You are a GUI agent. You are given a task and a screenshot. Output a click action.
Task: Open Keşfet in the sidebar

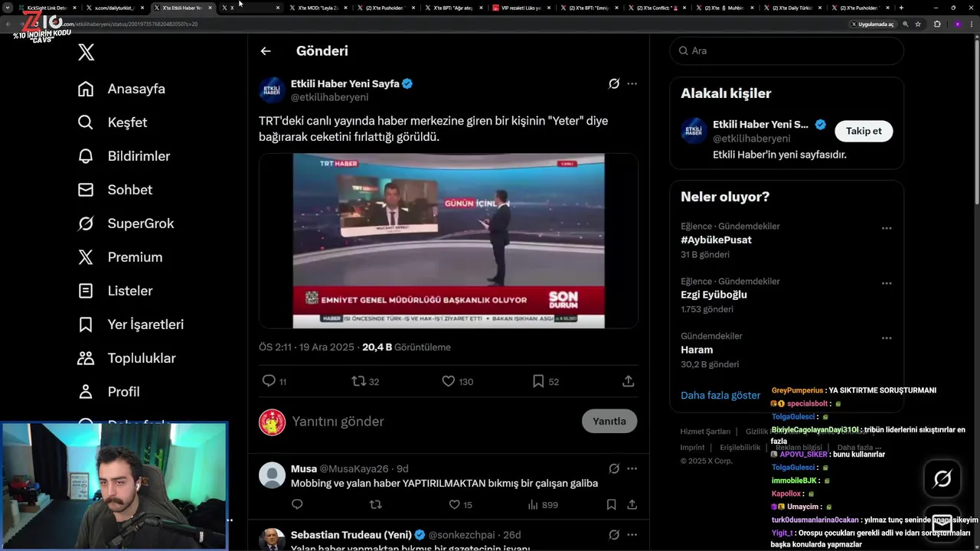pos(113,122)
